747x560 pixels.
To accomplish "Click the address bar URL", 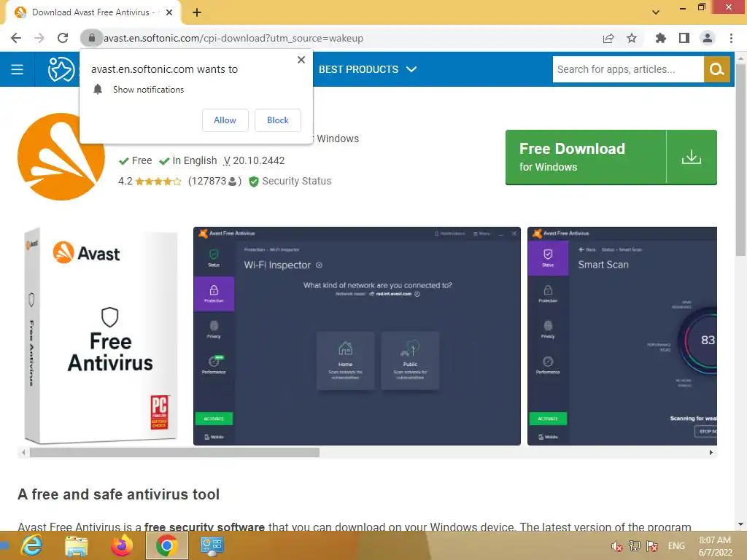I will [233, 38].
